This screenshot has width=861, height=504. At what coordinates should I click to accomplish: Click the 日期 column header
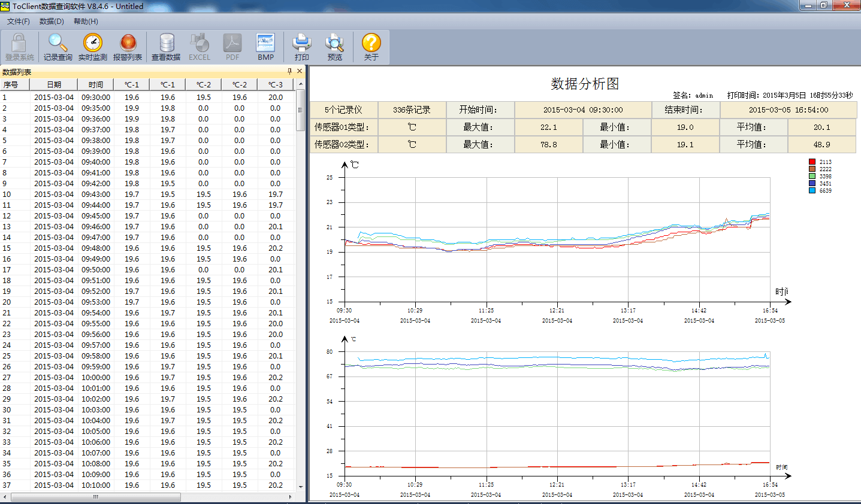54,84
